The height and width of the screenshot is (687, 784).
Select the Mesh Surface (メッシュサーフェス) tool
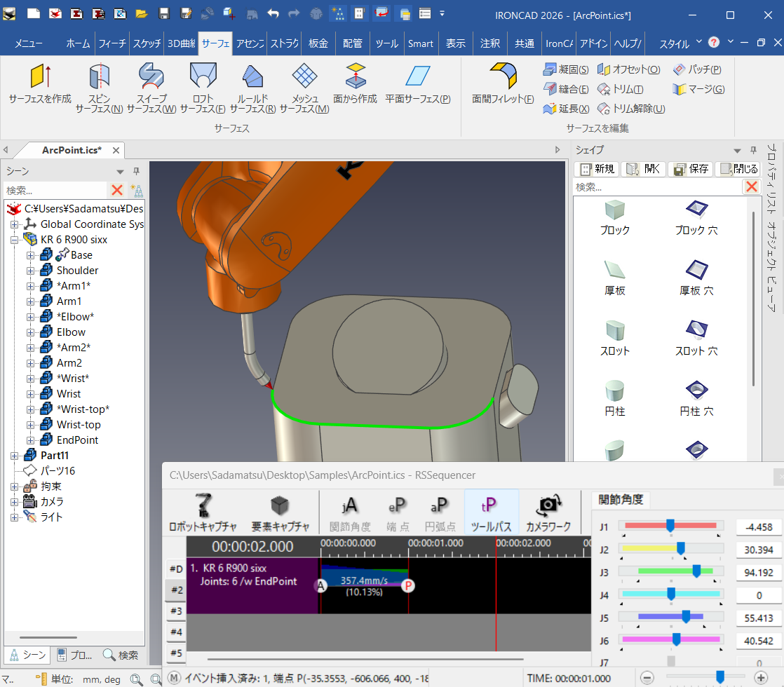click(304, 88)
